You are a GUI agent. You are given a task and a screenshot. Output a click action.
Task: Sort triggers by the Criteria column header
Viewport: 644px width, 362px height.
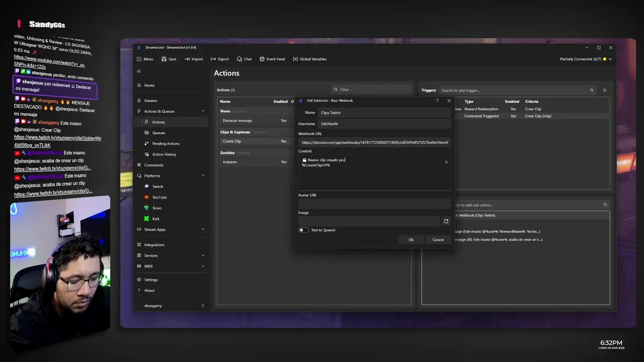[532, 102]
